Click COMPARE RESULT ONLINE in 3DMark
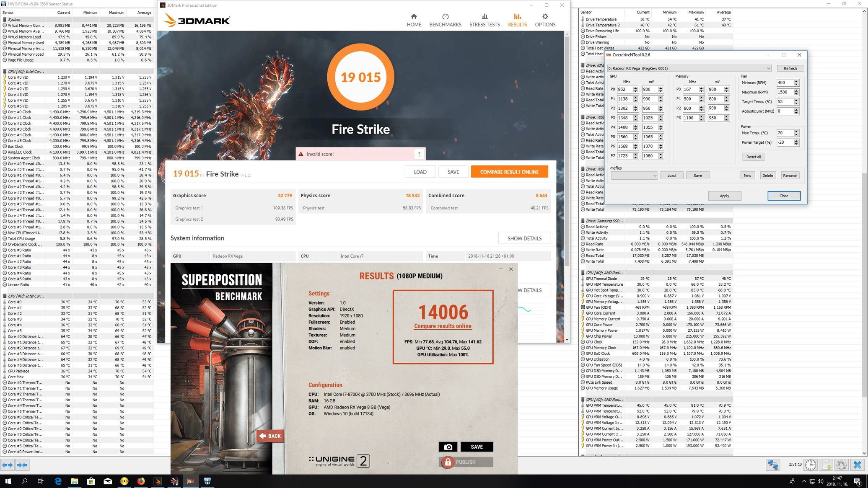The image size is (868, 488). [509, 172]
